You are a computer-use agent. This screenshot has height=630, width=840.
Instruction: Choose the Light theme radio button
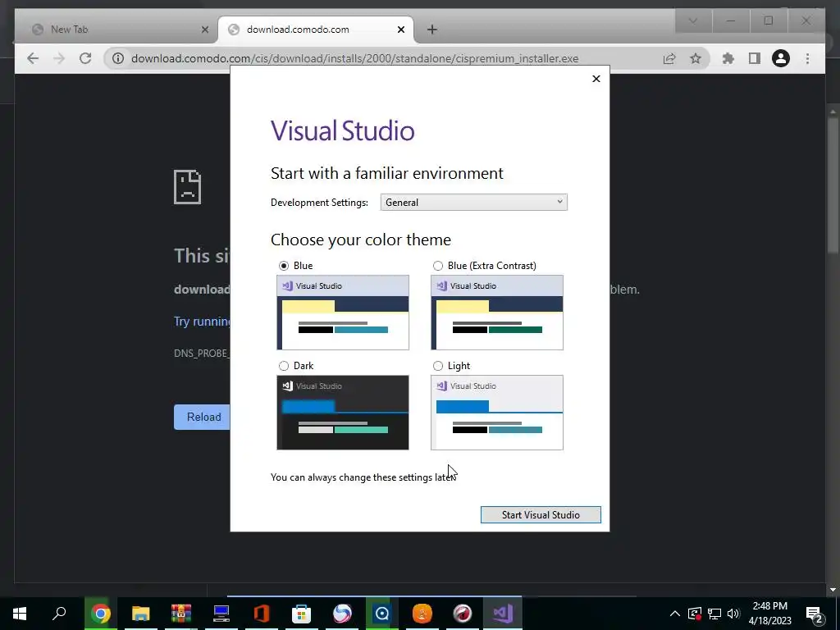click(x=438, y=366)
